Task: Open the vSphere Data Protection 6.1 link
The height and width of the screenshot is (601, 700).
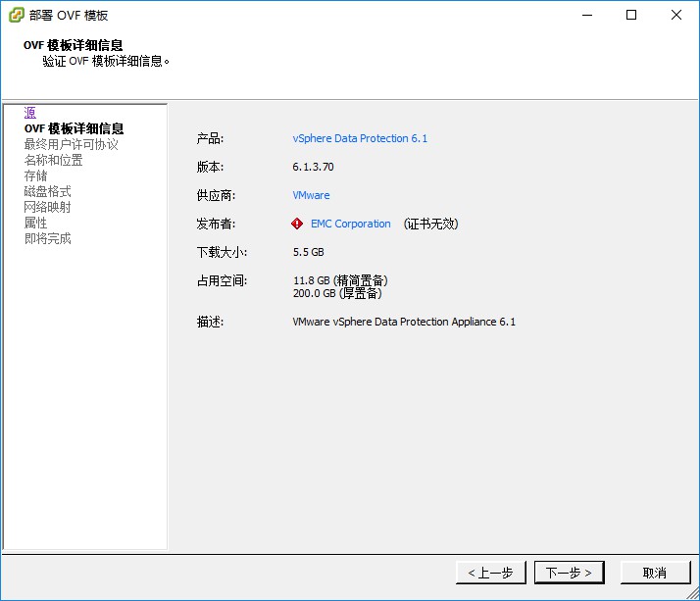Action: tap(360, 138)
